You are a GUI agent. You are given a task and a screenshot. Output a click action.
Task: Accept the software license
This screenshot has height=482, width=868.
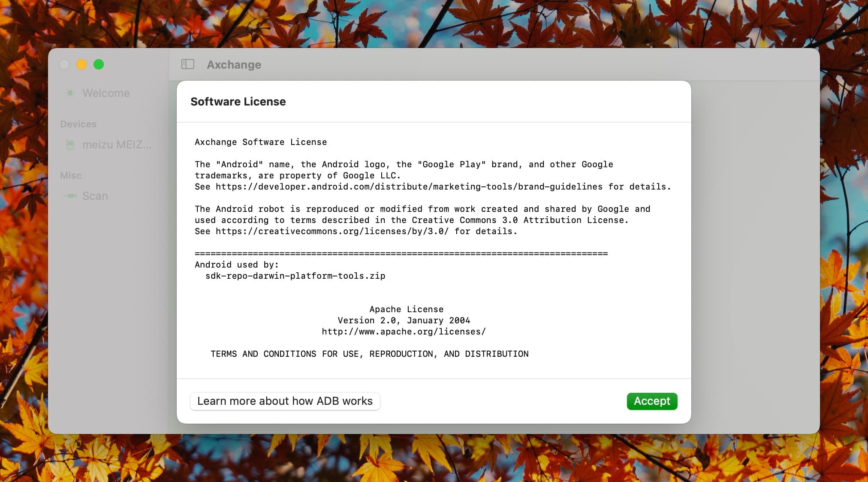click(652, 401)
